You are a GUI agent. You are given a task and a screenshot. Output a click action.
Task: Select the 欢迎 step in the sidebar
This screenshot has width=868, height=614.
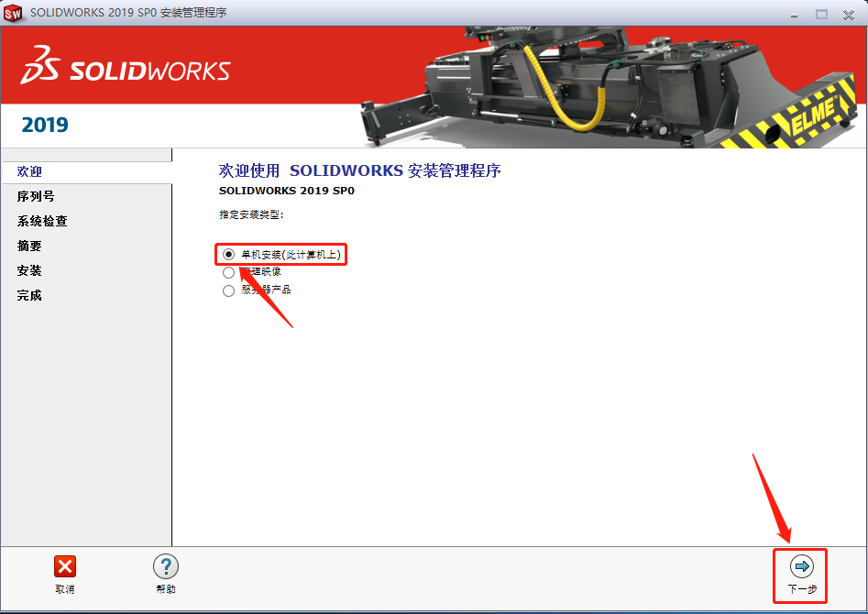[28, 171]
